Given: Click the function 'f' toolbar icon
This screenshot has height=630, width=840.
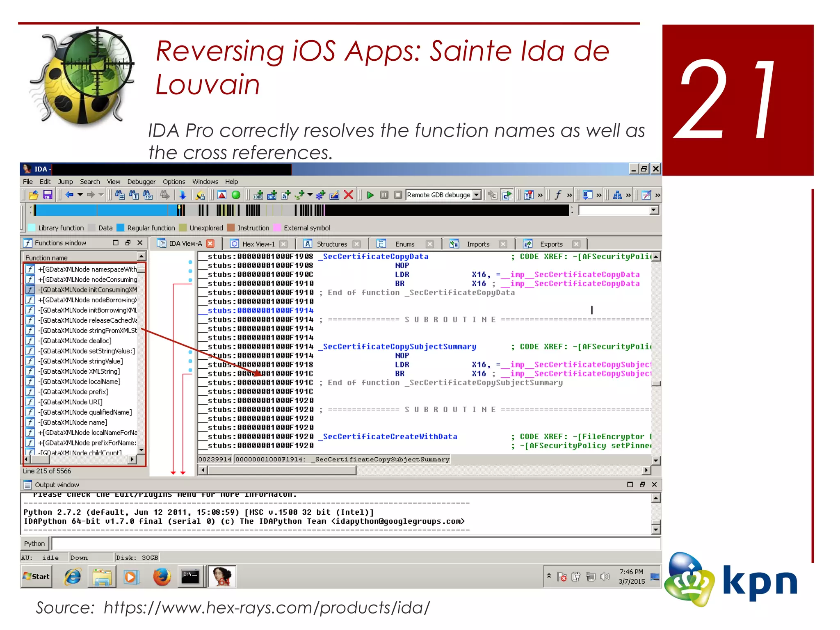Looking at the screenshot, I should (558, 195).
